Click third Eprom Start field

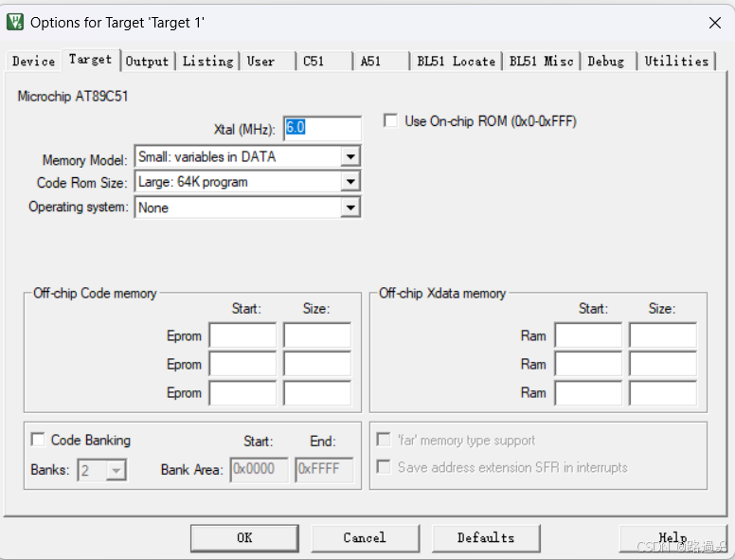(x=242, y=392)
